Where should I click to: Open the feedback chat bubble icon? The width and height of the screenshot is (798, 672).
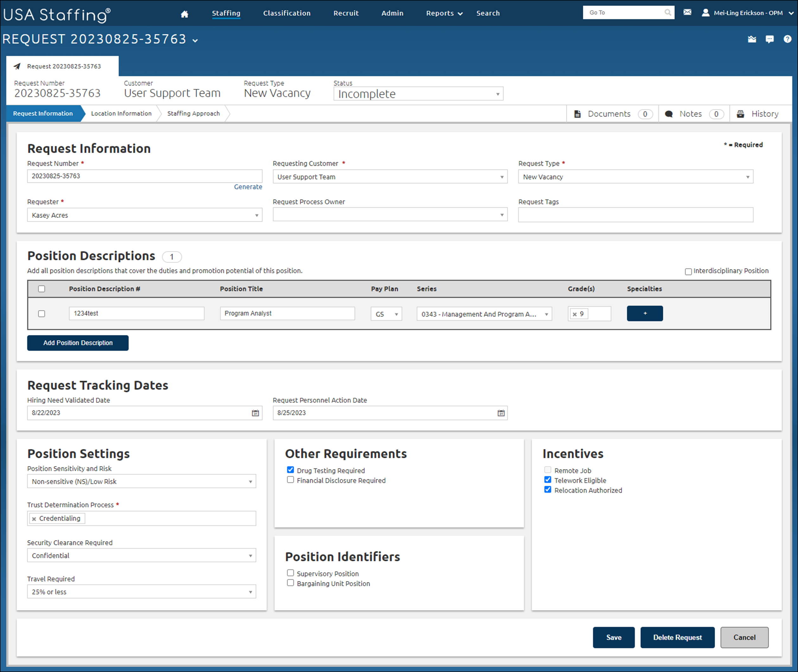click(x=769, y=39)
